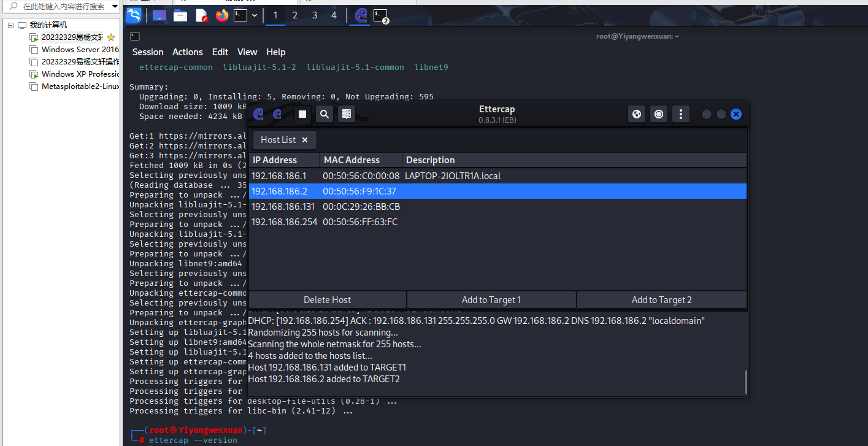Select host row 192.168.186.254

(497, 222)
